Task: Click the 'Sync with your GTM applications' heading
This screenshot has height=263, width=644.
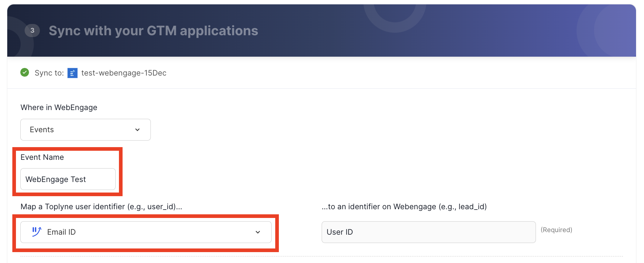Action: click(153, 31)
